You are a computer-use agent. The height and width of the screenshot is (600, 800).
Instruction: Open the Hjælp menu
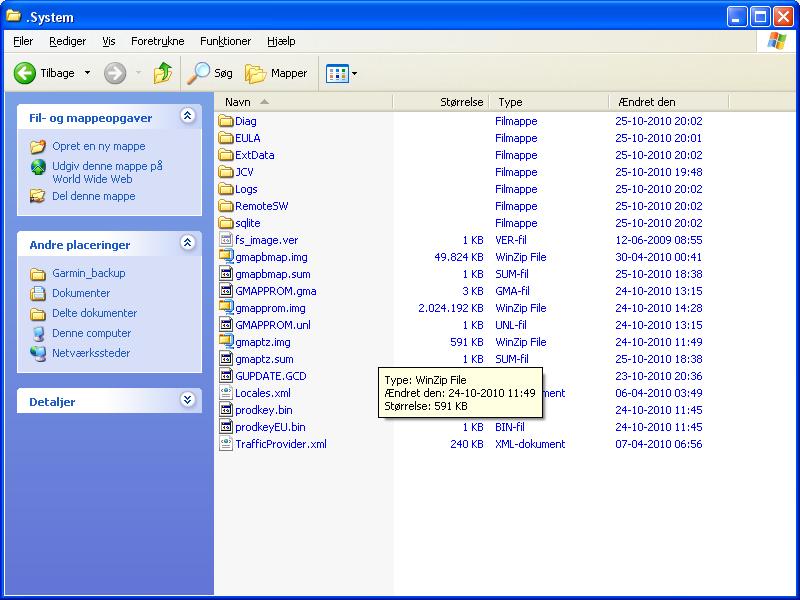pyautogui.click(x=281, y=41)
